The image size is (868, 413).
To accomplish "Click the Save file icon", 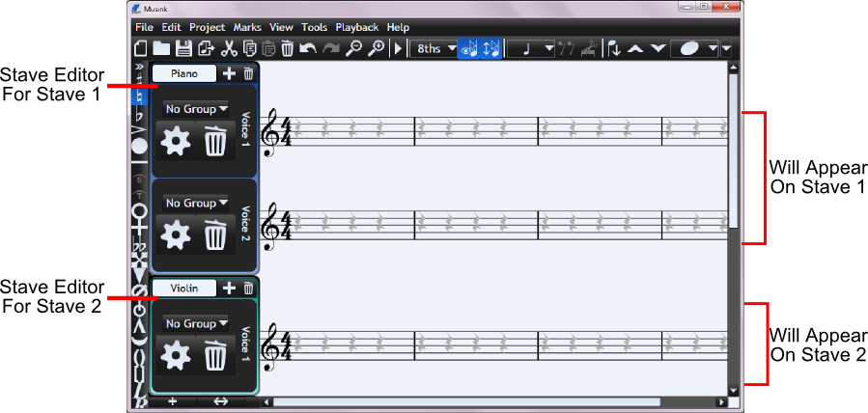I will 182,48.
